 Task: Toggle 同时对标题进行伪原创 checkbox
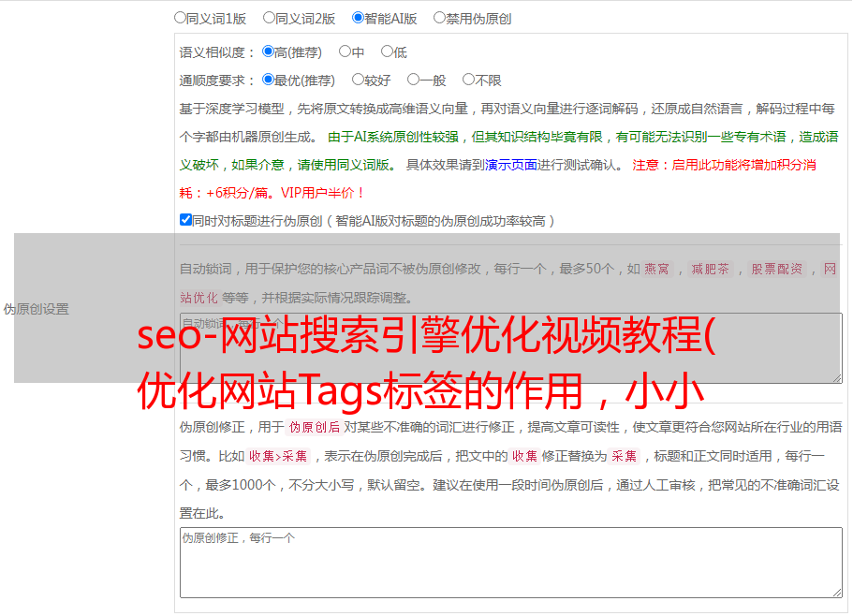point(185,220)
